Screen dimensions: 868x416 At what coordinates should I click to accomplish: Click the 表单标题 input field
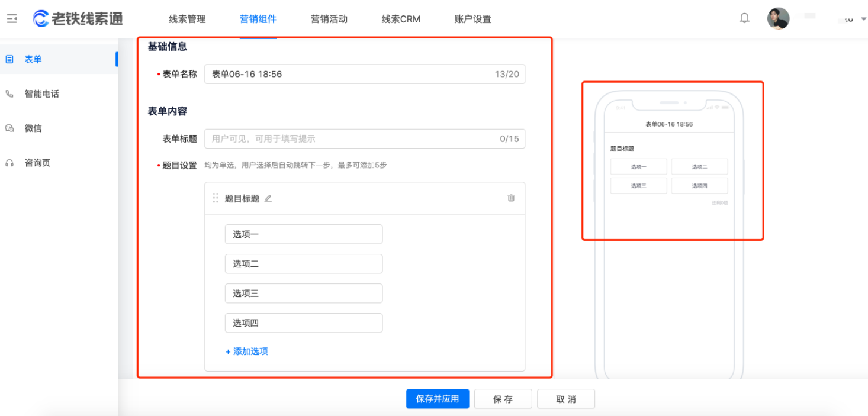point(364,138)
